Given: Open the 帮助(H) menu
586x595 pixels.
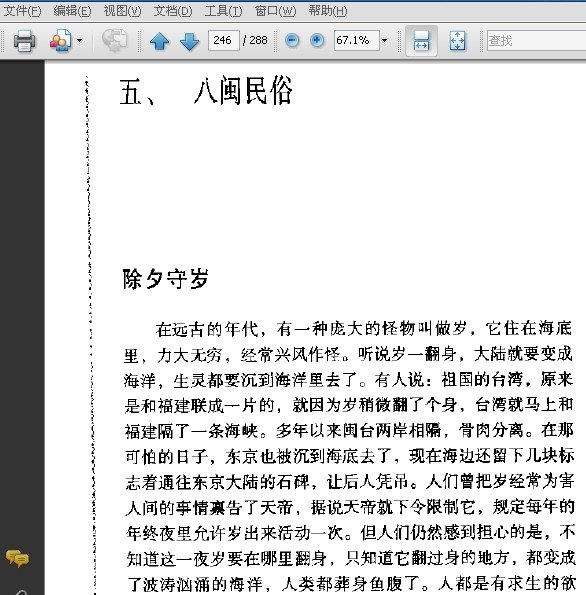Looking at the screenshot, I should click(x=328, y=11).
